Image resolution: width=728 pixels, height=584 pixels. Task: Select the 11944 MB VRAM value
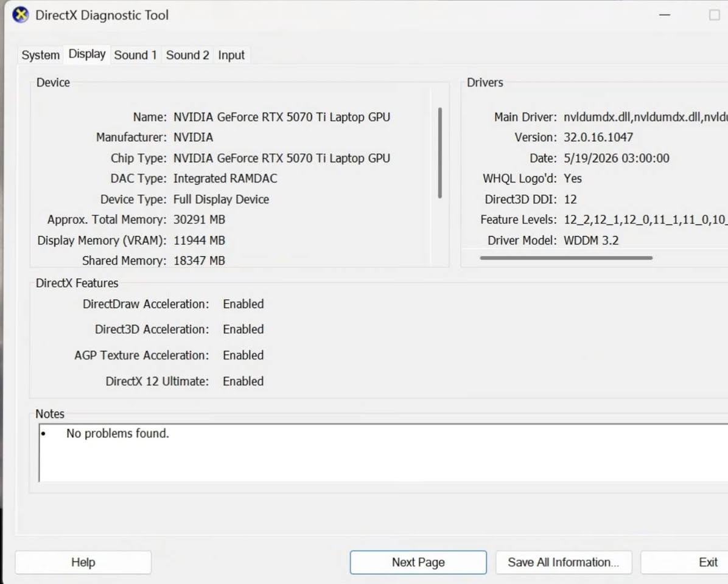pos(199,240)
